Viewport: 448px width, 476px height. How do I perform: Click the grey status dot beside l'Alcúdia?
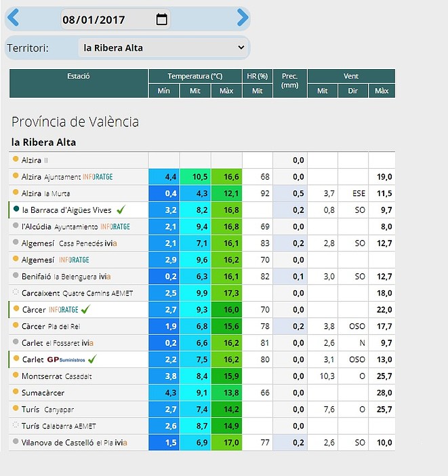16,225
